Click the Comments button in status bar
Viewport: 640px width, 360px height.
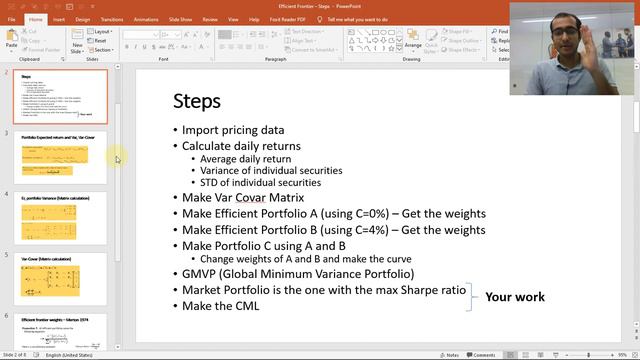coord(481,355)
